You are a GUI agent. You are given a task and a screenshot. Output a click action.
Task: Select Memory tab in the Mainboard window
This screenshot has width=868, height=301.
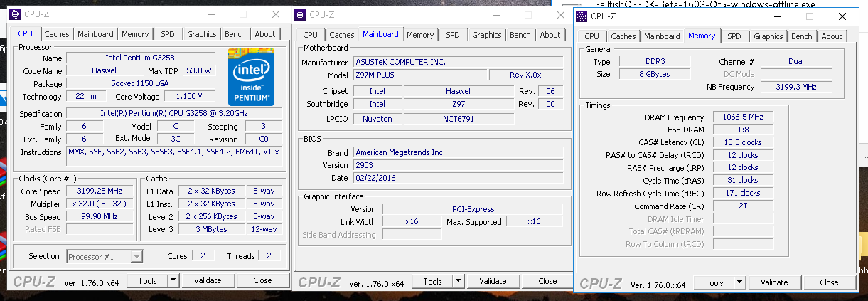click(420, 35)
